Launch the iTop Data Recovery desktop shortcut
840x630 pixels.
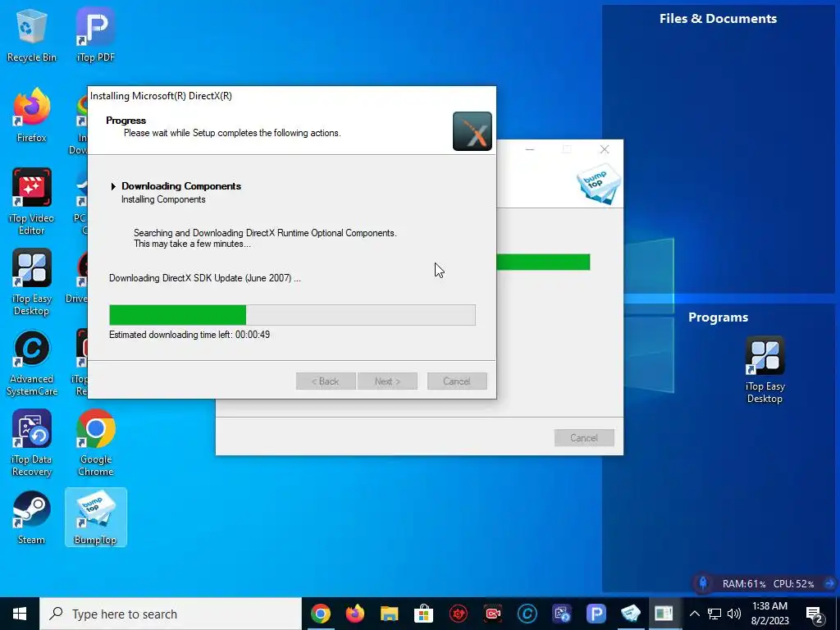coord(31,443)
